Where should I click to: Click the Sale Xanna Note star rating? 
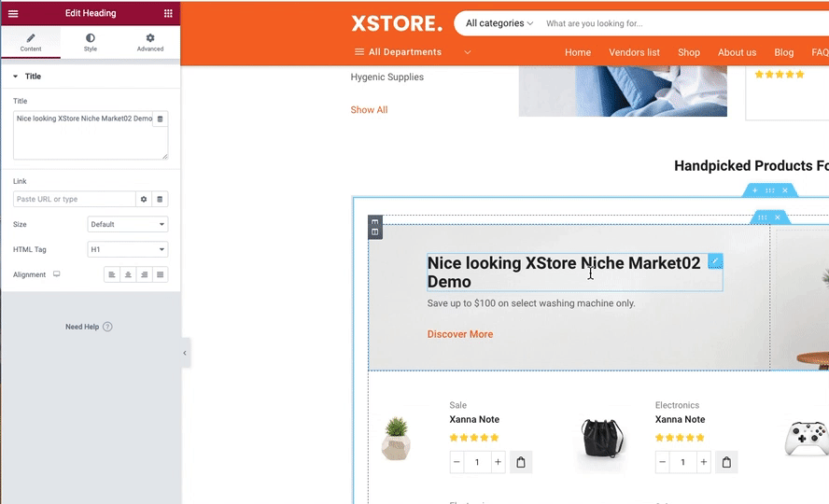(x=474, y=438)
